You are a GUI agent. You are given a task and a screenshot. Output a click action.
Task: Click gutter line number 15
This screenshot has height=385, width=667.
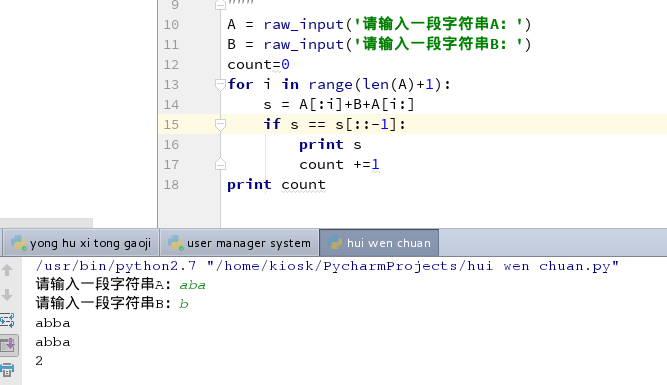click(171, 124)
